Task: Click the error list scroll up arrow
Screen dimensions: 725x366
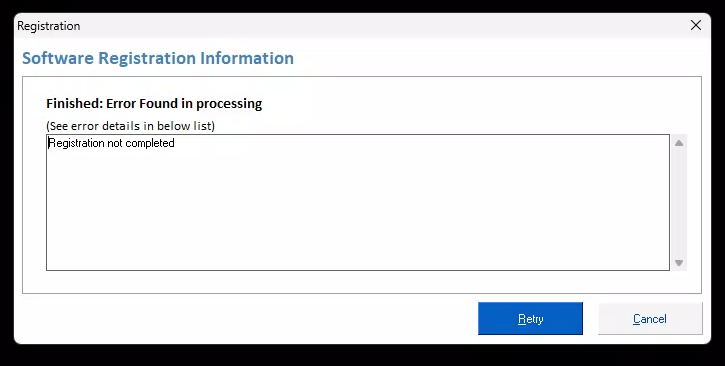Action: pyautogui.click(x=679, y=143)
